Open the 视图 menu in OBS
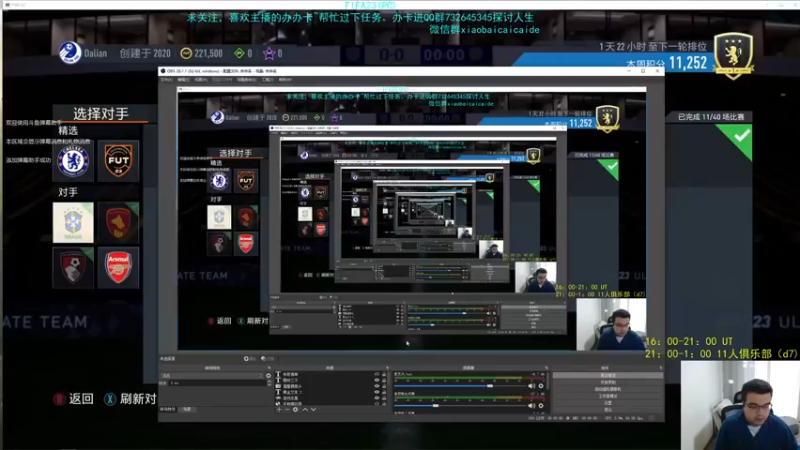Image resolution: width=800 pixels, height=450 pixels. [201, 80]
